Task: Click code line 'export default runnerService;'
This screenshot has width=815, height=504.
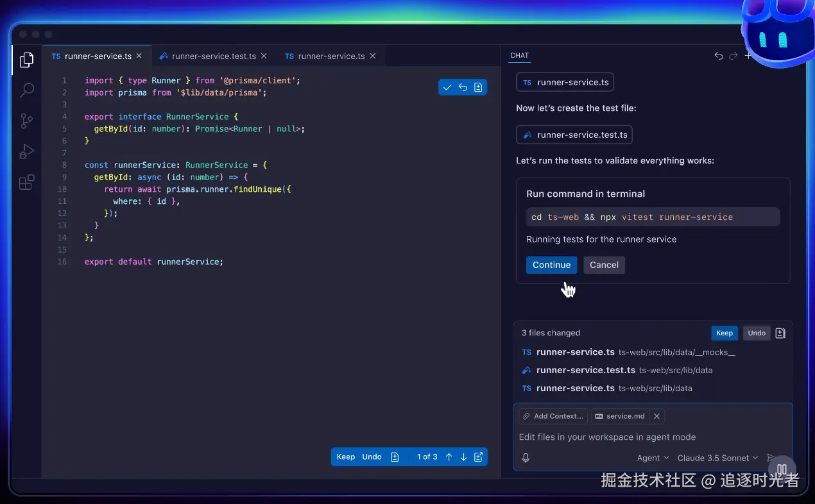Action: (x=154, y=262)
